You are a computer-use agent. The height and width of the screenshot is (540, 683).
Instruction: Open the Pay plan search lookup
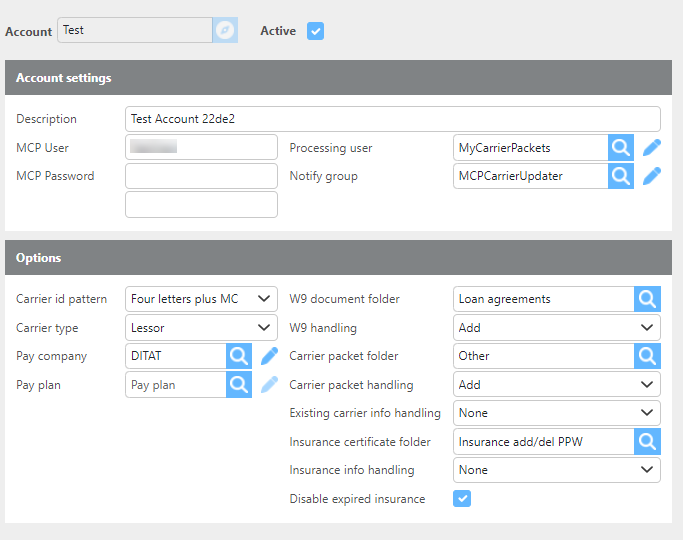[x=239, y=385]
